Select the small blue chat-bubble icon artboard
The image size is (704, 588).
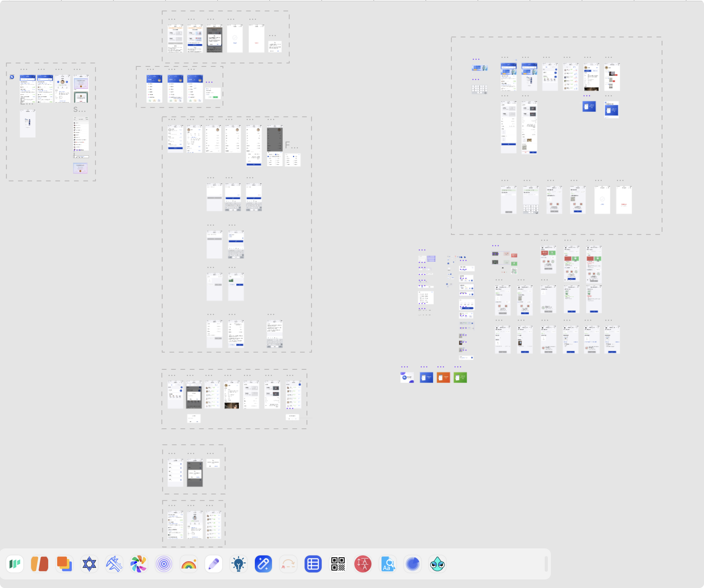pyautogui.click(x=12, y=77)
